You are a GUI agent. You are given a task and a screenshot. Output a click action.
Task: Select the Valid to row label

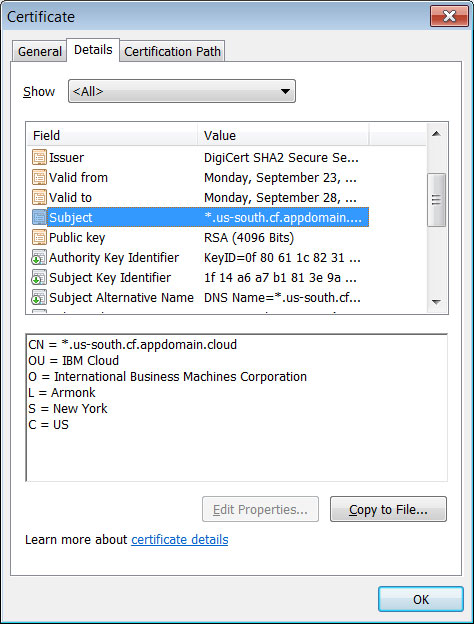pos(70,197)
